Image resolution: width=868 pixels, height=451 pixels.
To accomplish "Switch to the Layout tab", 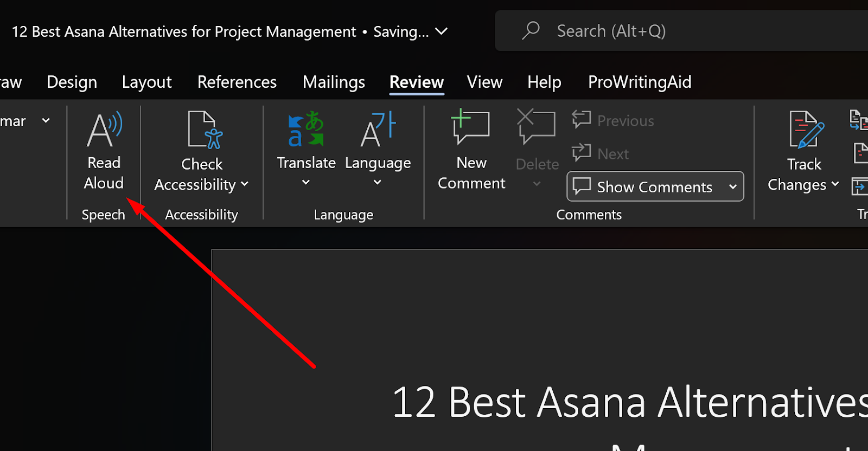I will [x=146, y=82].
